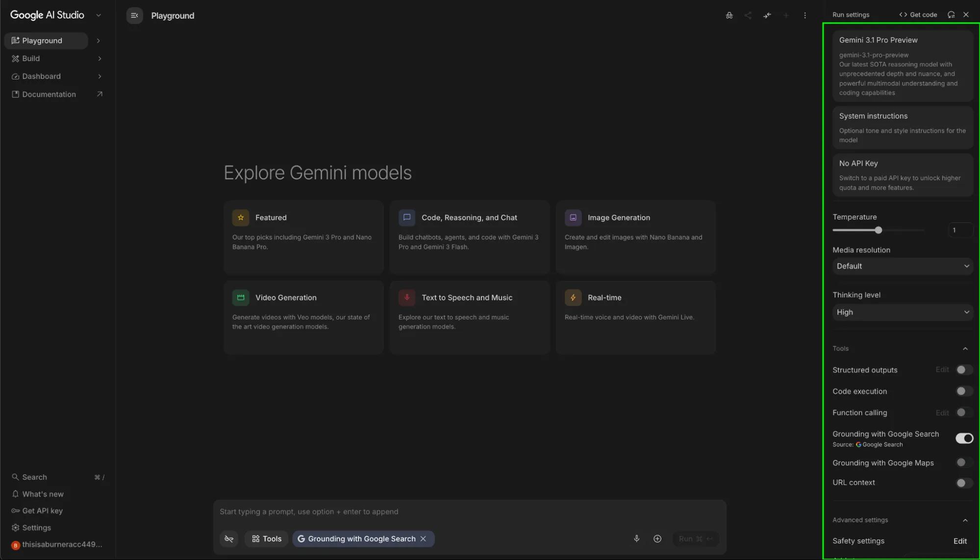The width and height of the screenshot is (980, 560).
Task: Click the share conversation icon
Action: 748,15
